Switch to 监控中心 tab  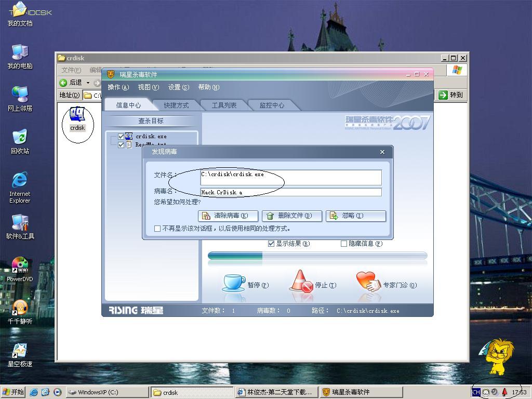click(x=272, y=105)
